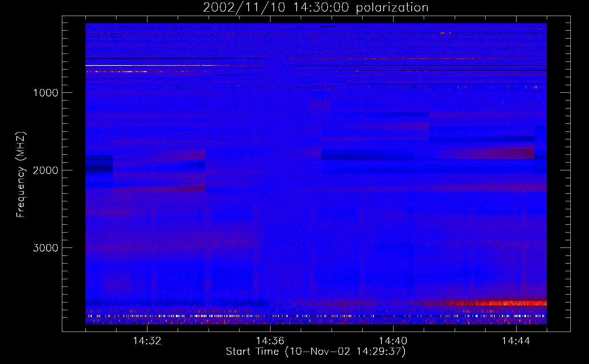Screen dimensions: 589x364
Task: Click the 14:36 time tick label
Action: tap(270, 341)
